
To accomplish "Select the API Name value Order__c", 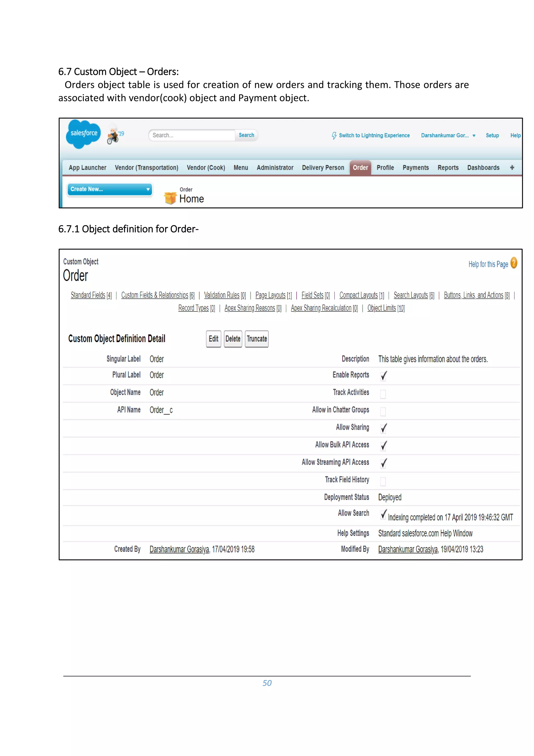I will [161, 410].
